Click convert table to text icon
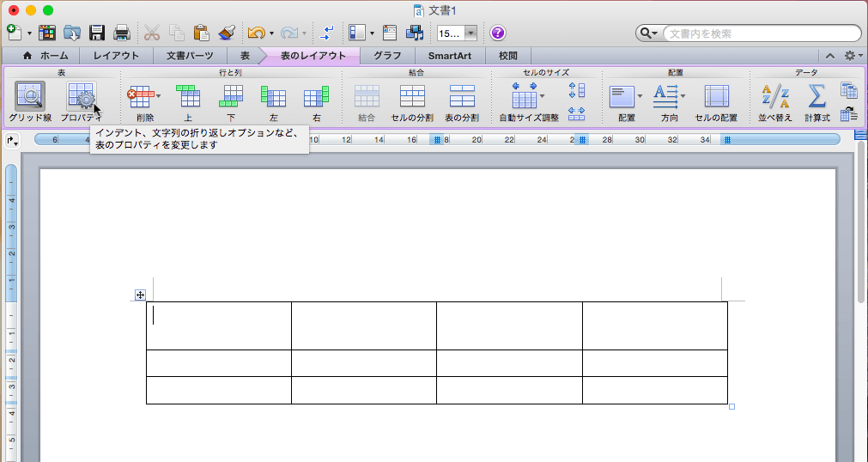Image resolution: width=868 pixels, height=462 pixels. tap(848, 113)
